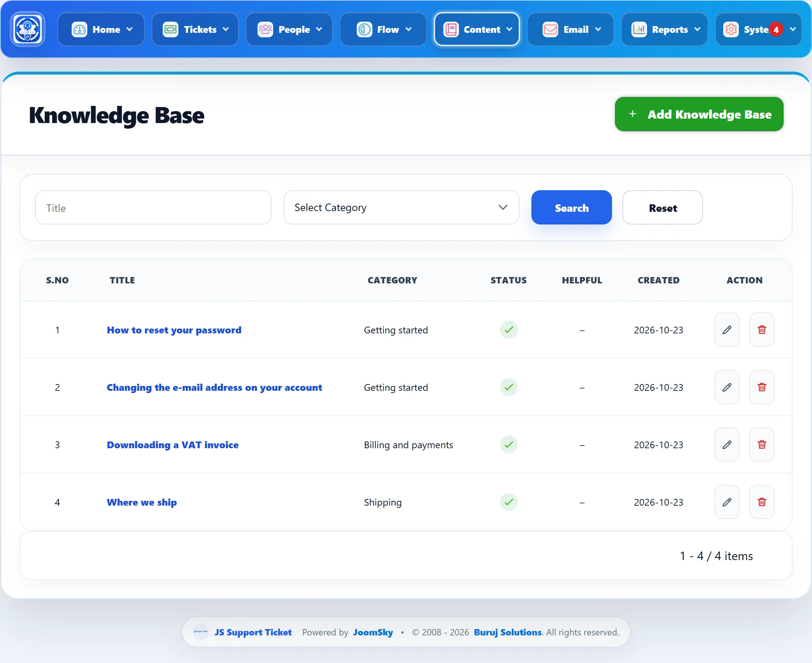Toggle status of 'Where we ship' row
The width and height of the screenshot is (812, 663).
click(509, 502)
